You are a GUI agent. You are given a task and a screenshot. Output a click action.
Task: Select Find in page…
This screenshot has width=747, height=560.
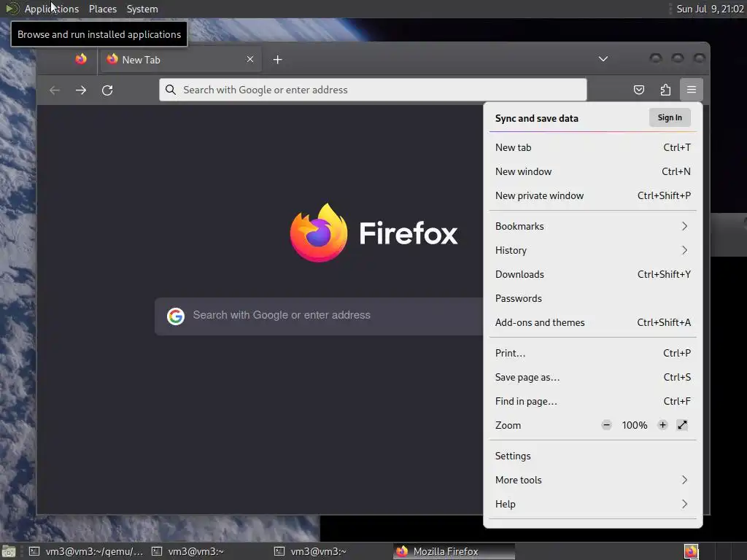pyautogui.click(x=592, y=402)
